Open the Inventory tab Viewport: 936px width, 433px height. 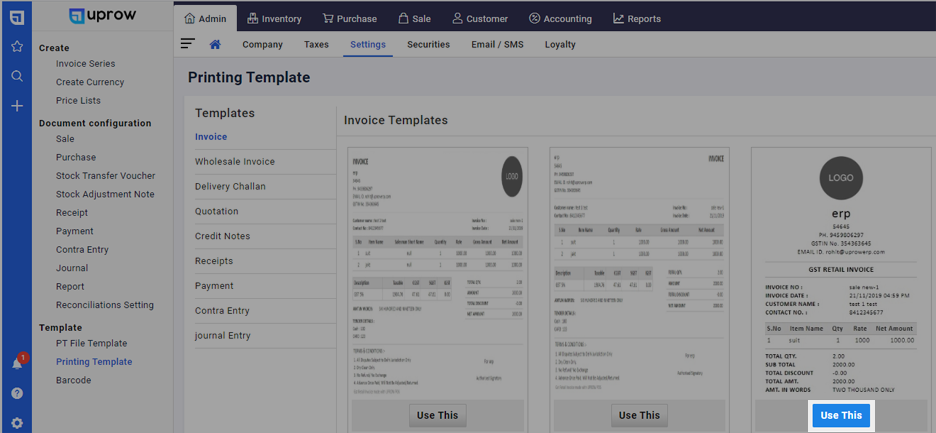(x=274, y=19)
